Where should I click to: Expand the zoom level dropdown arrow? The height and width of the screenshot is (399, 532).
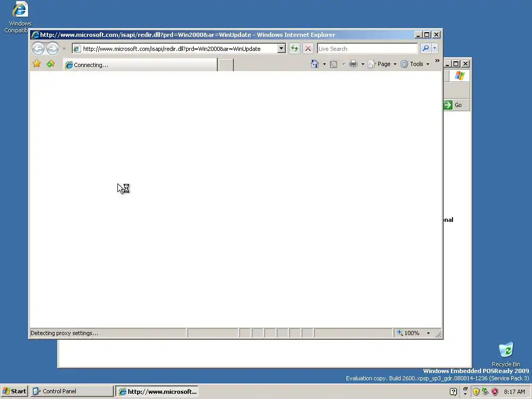coord(428,333)
